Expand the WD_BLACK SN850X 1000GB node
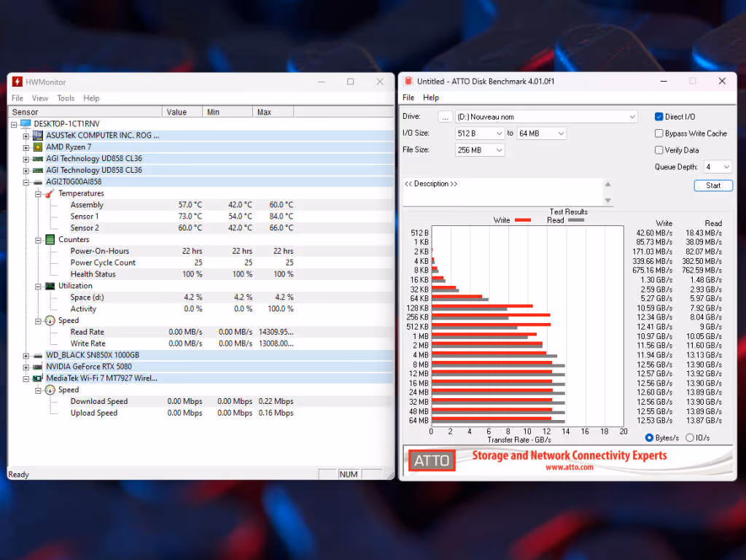746x560 pixels. (x=26, y=356)
